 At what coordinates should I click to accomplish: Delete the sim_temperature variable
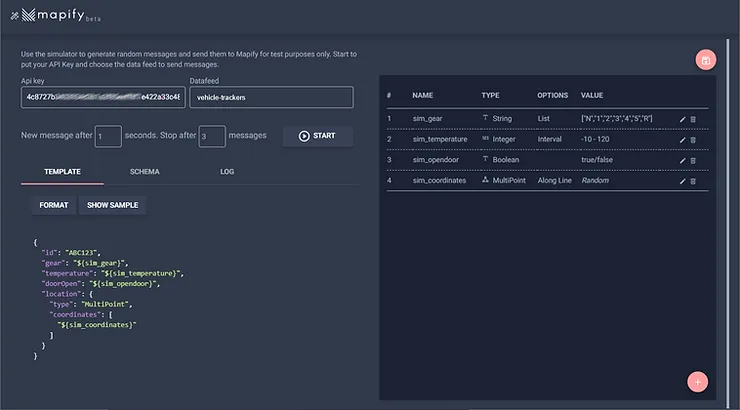[693, 140]
